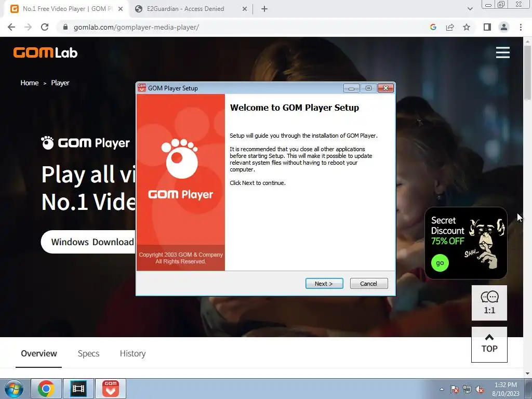
Task: Click the TOP scroll-to-top button
Action: 489,344
